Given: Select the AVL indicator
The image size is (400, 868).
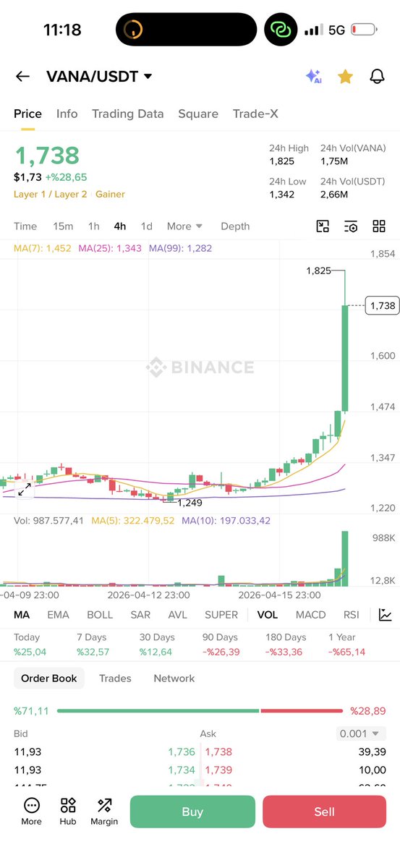Looking at the screenshot, I should click(178, 615).
